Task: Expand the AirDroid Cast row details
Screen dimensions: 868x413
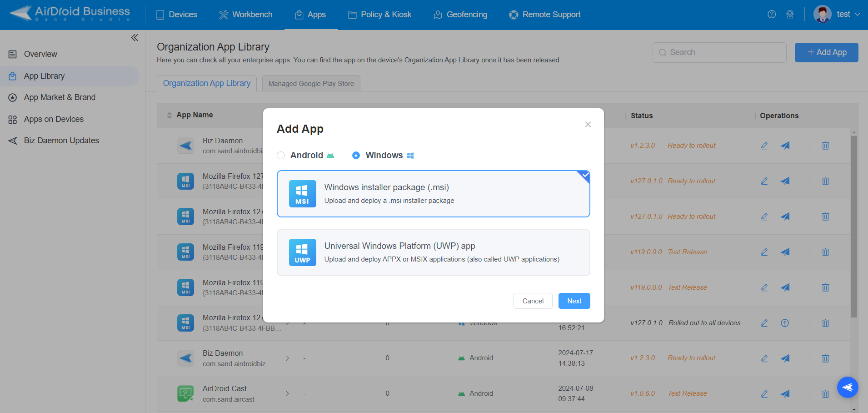Action: tap(287, 393)
